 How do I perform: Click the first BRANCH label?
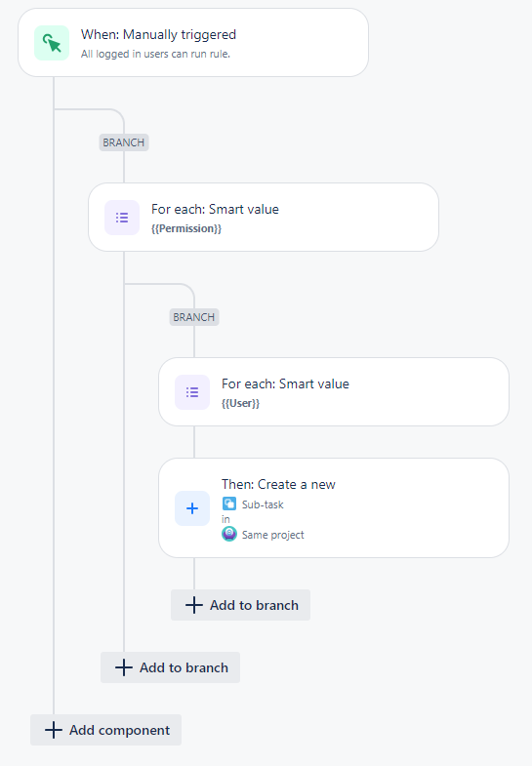pos(124,142)
